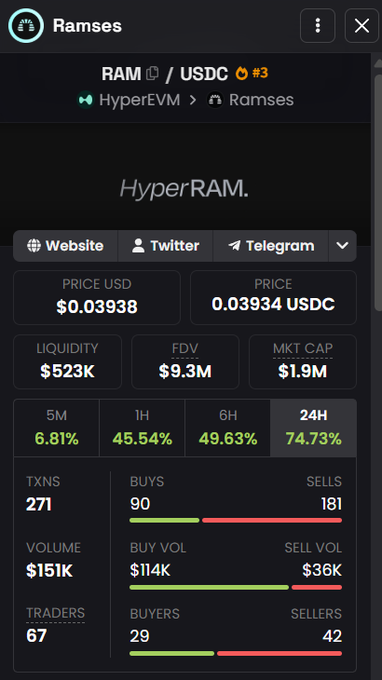The image size is (382, 680).
Task: Click the Ramses DEX icon in breadcrumb
Action: (215, 100)
